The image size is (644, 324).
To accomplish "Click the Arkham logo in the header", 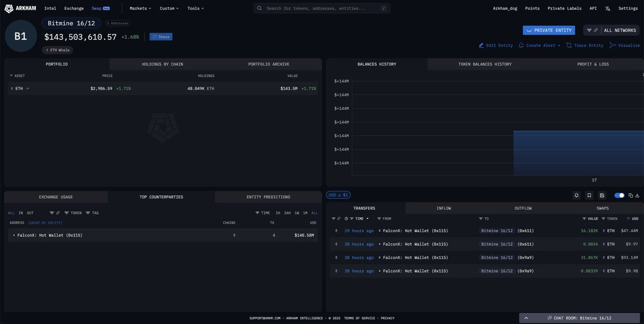I will pos(20,9).
